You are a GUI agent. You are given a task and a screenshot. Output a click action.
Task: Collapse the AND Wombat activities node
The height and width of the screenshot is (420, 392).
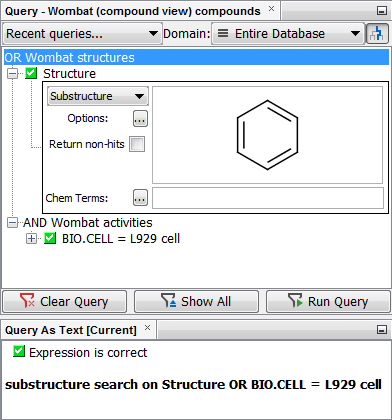click(x=12, y=223)
